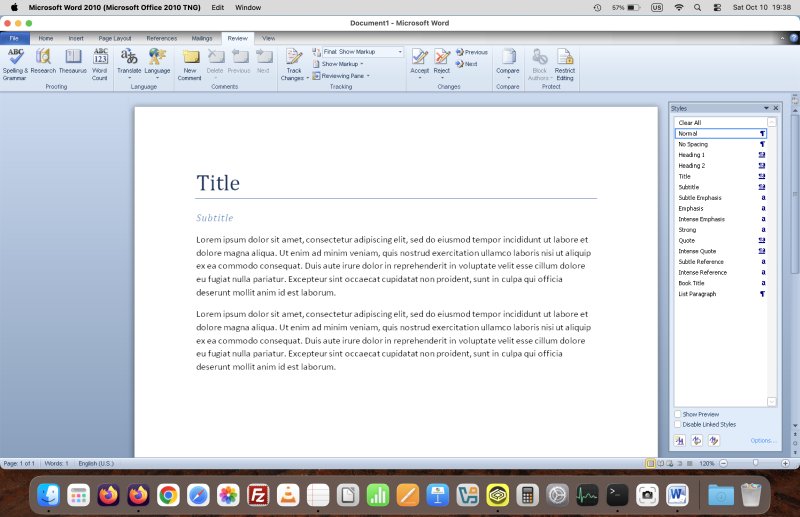
Task: Expand the Reviewing Pane dropdown arrow
Action: click(368, 76)
